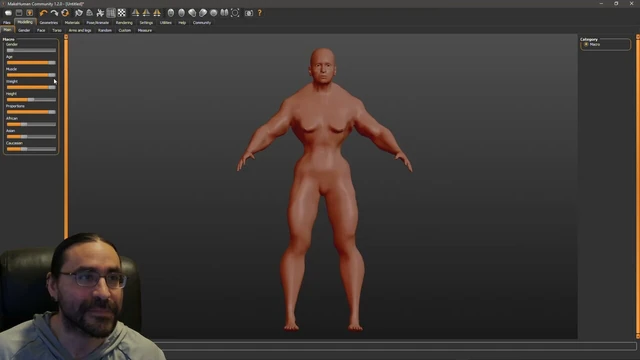This screenshot has width=640, height=360.
Task: Click the Save file toolbar icon
Action: pos(19,13)
